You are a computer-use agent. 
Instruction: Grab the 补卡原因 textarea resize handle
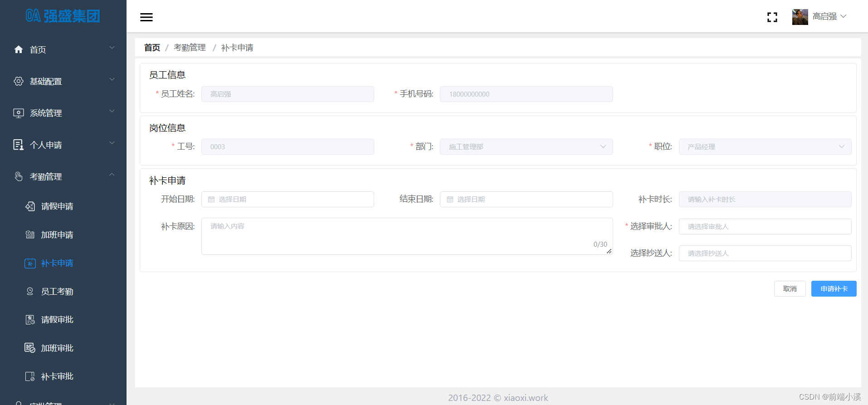click(609, 251)
